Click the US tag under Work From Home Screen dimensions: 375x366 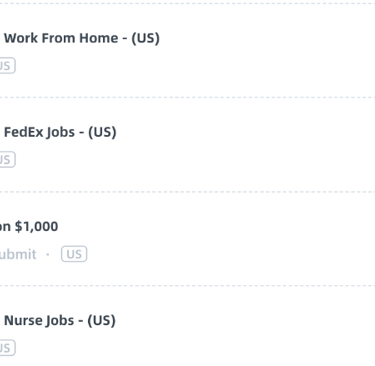pyautogui.click(x=7, y=66)
